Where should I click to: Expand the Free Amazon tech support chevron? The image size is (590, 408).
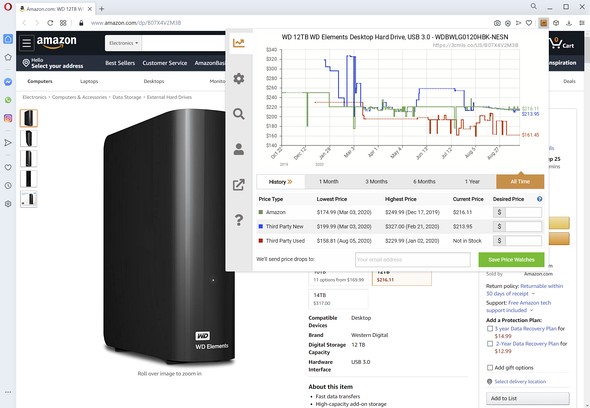(x=531, y=311)
